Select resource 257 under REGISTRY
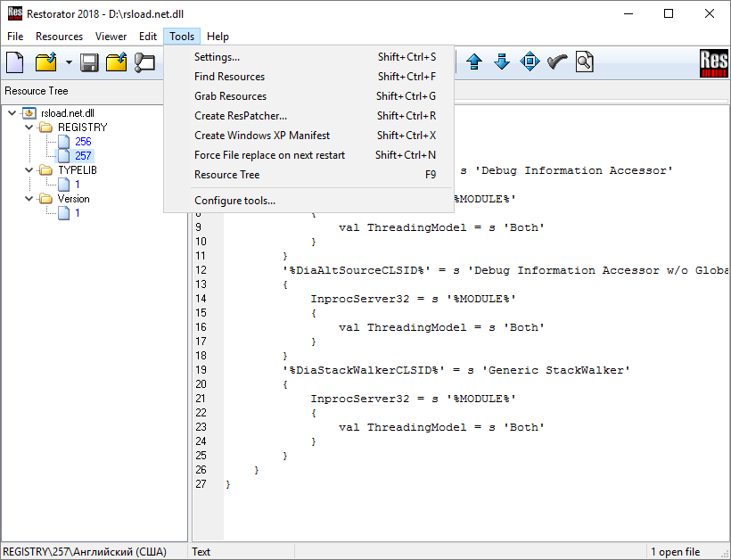731x560 pixels. [83, 156]
